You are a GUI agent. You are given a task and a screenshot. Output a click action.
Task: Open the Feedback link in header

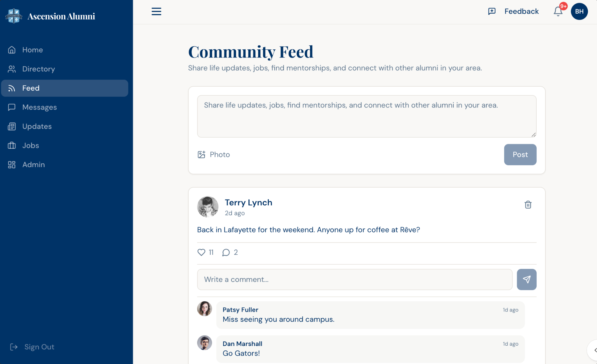pyautogui.click(x=521, y=11)
